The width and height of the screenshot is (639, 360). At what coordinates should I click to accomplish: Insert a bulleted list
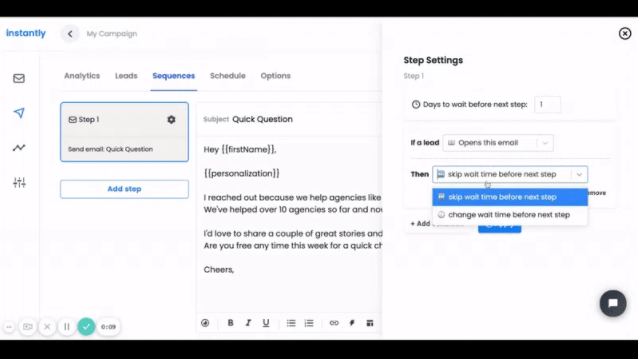click(x=291, y=323)
